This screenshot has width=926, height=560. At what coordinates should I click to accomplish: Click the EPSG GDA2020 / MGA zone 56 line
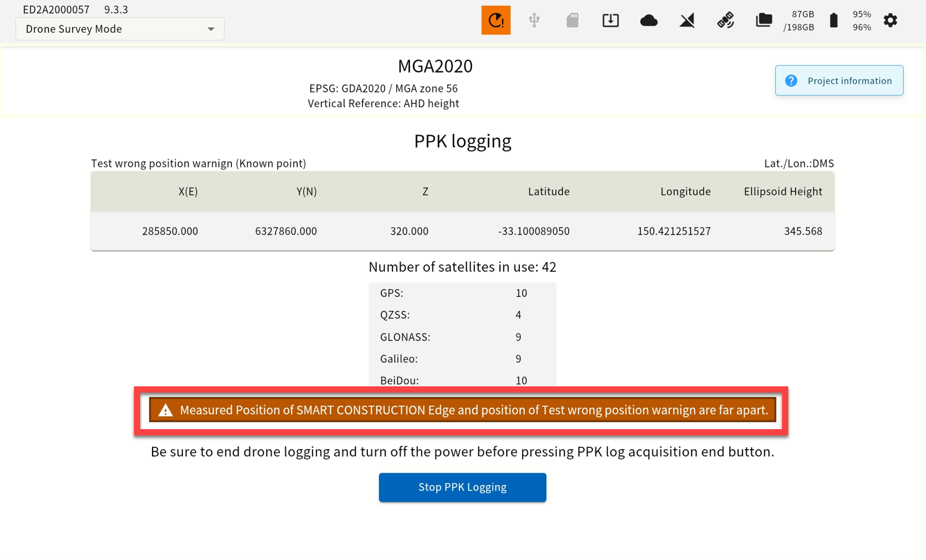383,89
